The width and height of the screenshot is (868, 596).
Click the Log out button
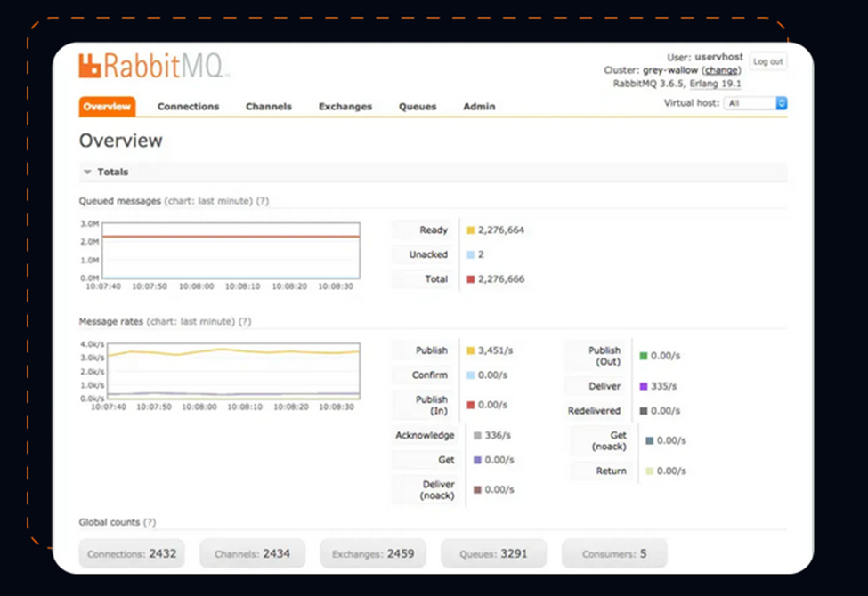click(x=767, y=61)
